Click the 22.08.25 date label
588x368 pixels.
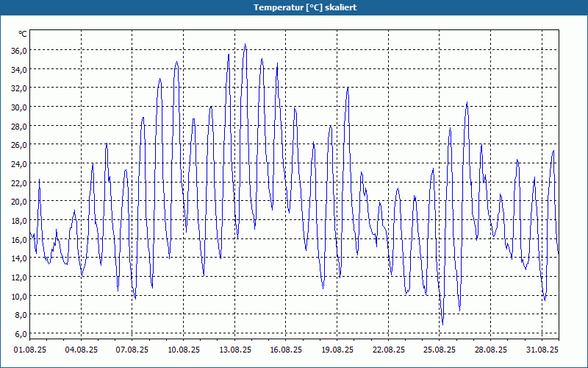coord(389,350)
